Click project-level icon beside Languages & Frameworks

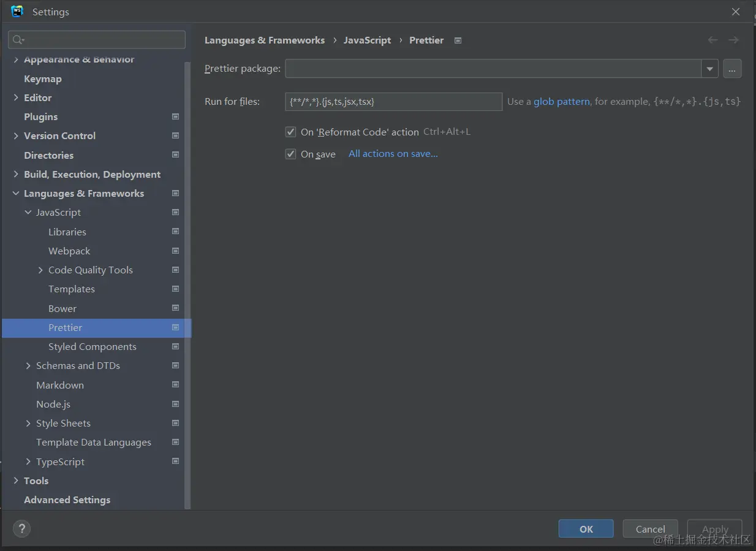pyautogui.click(x=176, y=193)
